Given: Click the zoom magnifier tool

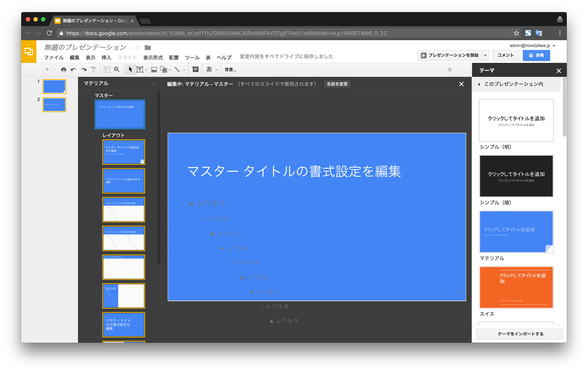Looking at the screenshot, I should pos(117,69).
